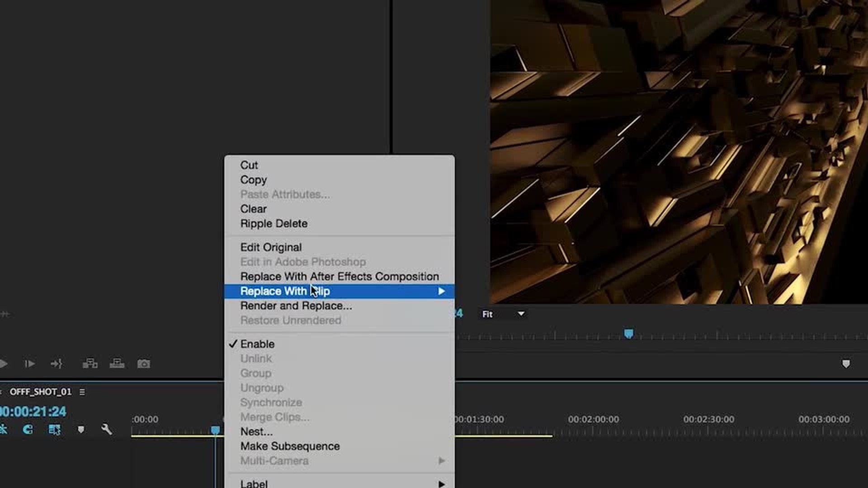Image resolution: width=868 pixels, height=488 pixels.
Task: Toggle the Enable checkmark item
Action: click(257, 344)
